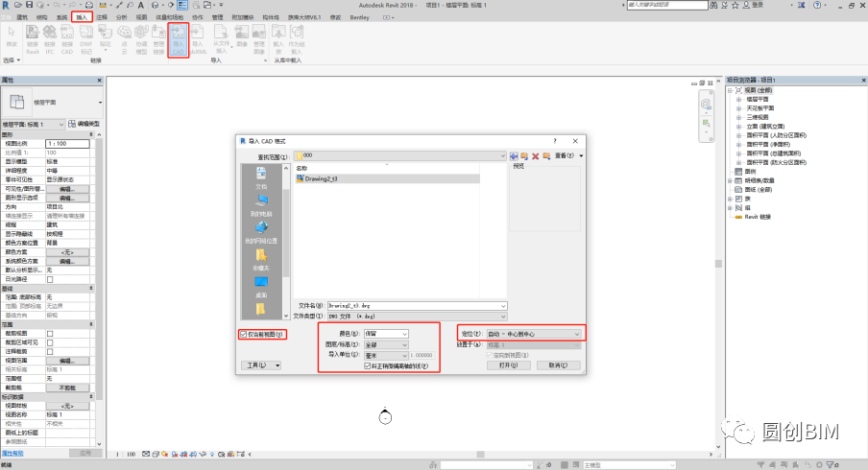Go back to previous folder in dialog

pyautogui.click(x=515, y=156)
